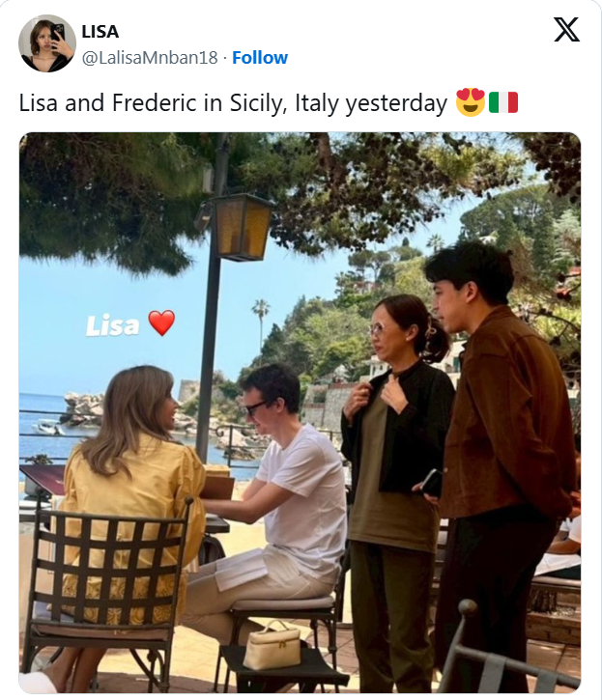Screen dimensions: 602x700
Task: Open the LISA profile avatar picture
Action: (47, 43)
